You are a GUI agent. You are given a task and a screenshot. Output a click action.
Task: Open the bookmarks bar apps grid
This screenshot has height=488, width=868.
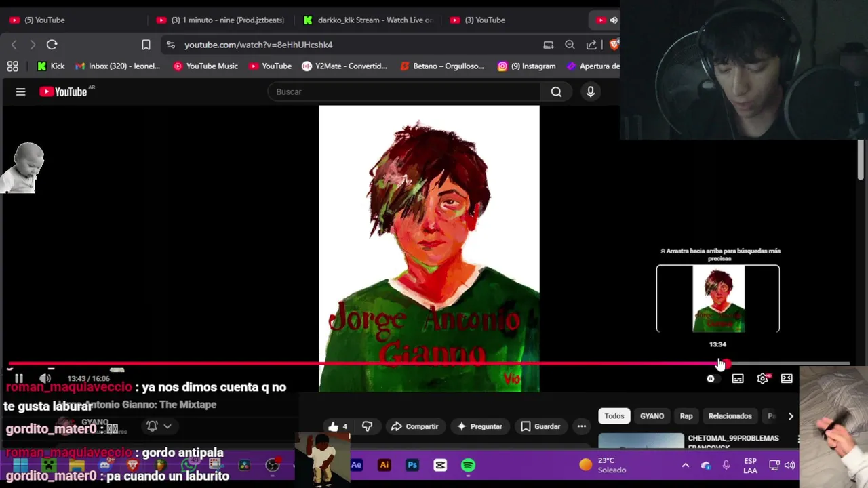pyautogui.click(x=12, y=66)
